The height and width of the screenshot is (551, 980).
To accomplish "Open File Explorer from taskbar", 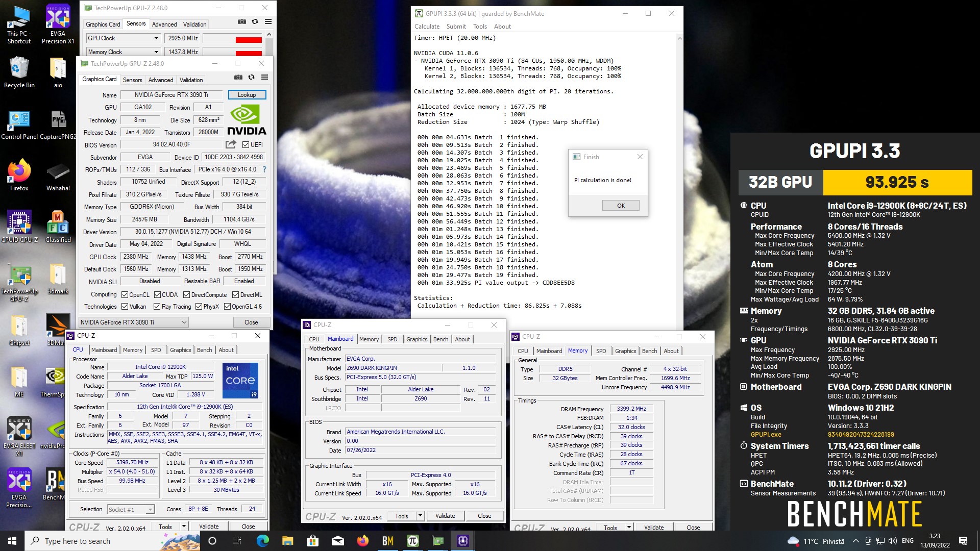I will click(287, 541).
